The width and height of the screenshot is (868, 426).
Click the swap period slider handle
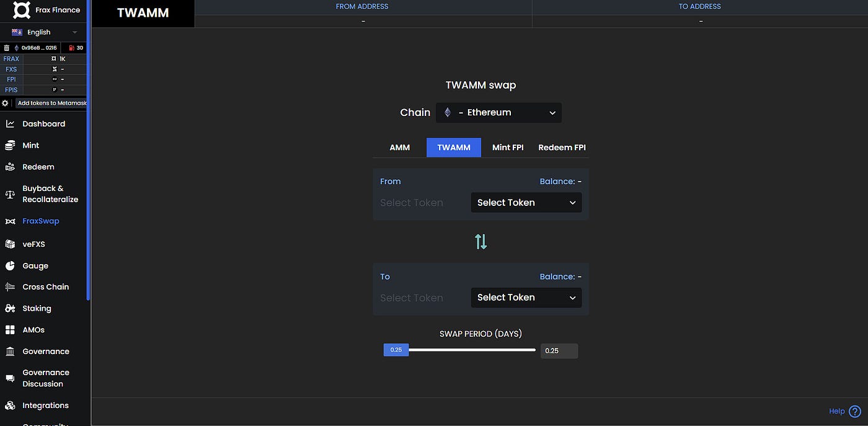click(x=396, y=350)
